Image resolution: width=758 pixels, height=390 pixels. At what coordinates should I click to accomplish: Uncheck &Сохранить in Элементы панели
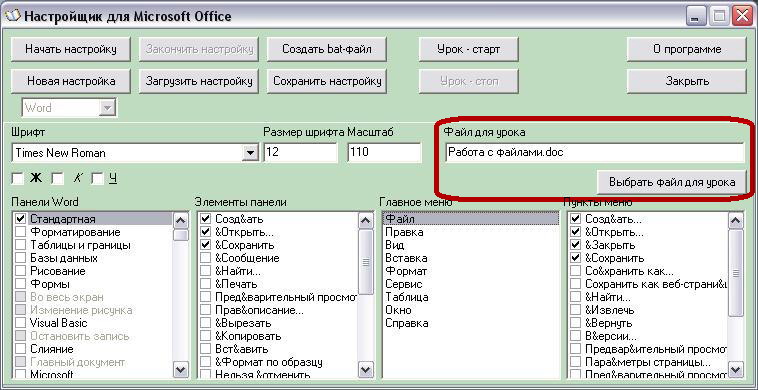[x=205, y=245]
